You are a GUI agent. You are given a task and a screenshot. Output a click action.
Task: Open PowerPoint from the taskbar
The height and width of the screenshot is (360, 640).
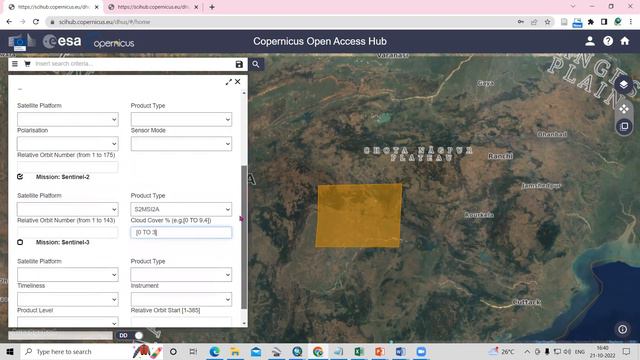click(380, 351)
